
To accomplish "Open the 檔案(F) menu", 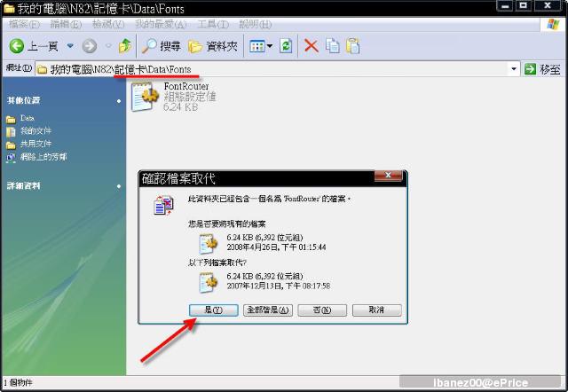I will 24,24.
